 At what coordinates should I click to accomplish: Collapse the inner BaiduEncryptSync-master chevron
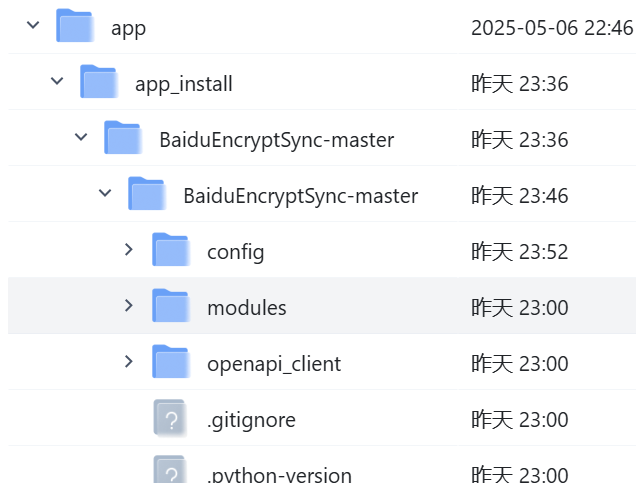(105, 194)
